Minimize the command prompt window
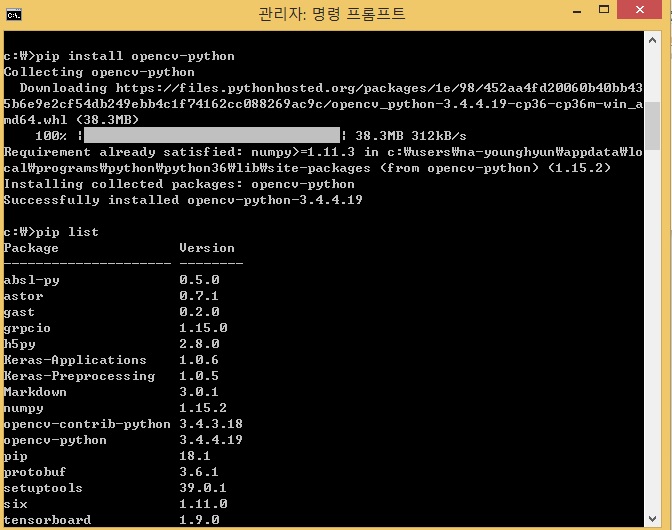The image size is (672, 530). click(x=577, y=12)
